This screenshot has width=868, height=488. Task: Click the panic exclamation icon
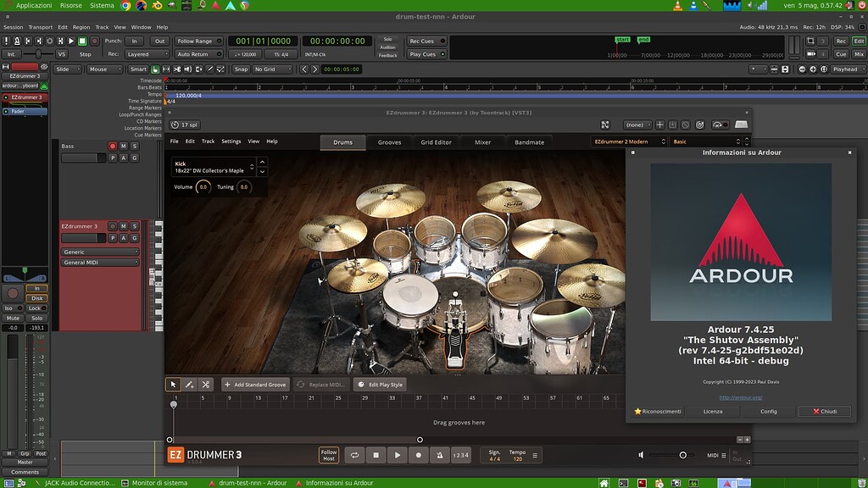coord(6,41)
